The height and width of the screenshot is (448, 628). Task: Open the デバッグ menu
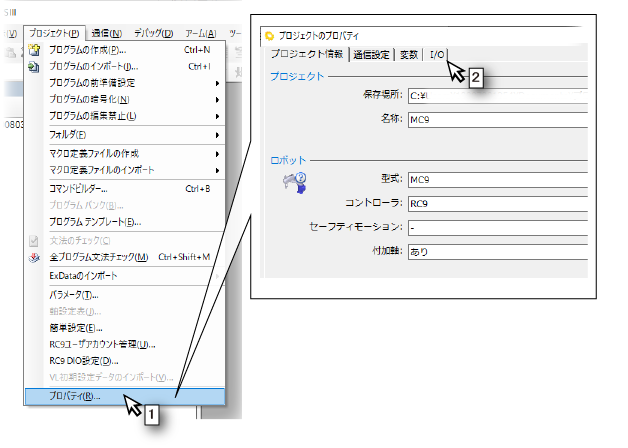point(152,34)
